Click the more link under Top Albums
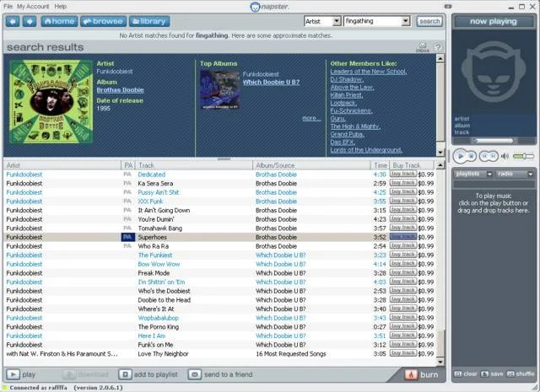Viewport: 540px width, 392px height. click(311, 118)
